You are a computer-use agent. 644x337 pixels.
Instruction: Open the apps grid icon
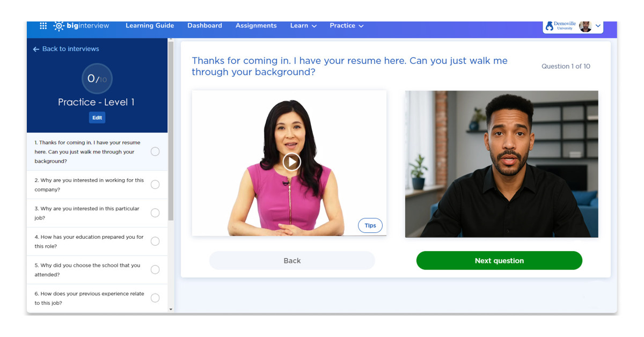43,25
